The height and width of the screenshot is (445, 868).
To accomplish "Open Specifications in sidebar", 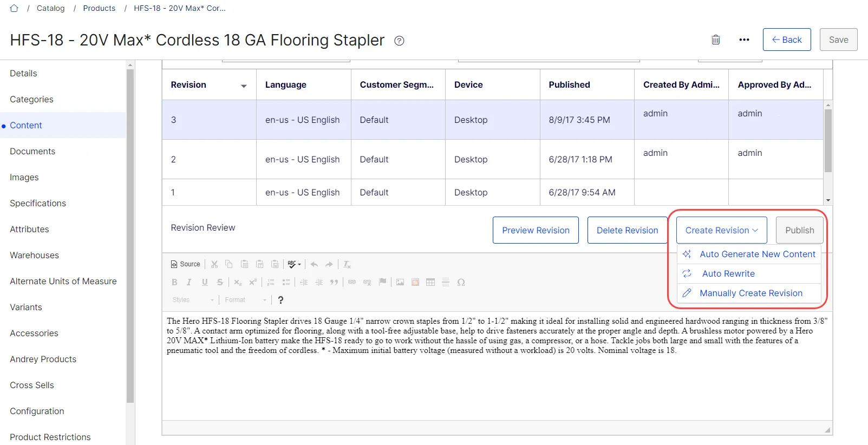I will [x=38, y=203].
